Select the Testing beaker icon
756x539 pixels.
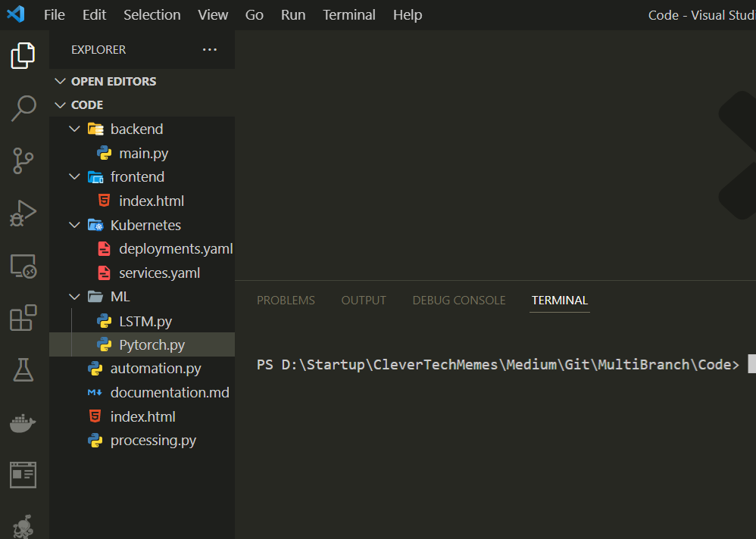coord(23,370)
